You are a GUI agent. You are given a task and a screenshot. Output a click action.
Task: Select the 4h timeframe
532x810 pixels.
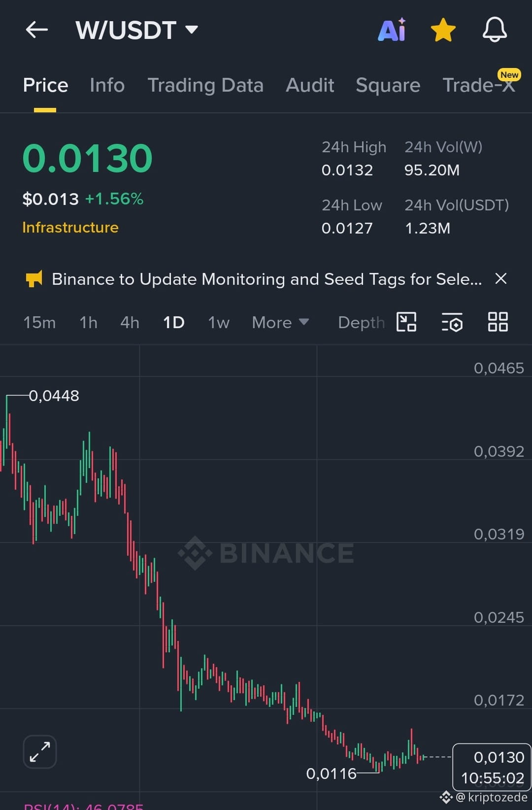[x=130, y=323]
